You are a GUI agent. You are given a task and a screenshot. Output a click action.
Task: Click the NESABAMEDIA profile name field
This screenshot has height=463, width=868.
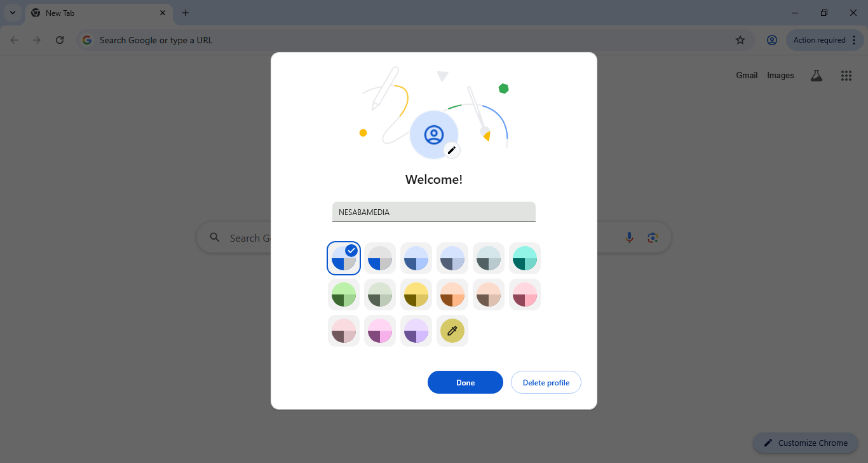[433, 212]
